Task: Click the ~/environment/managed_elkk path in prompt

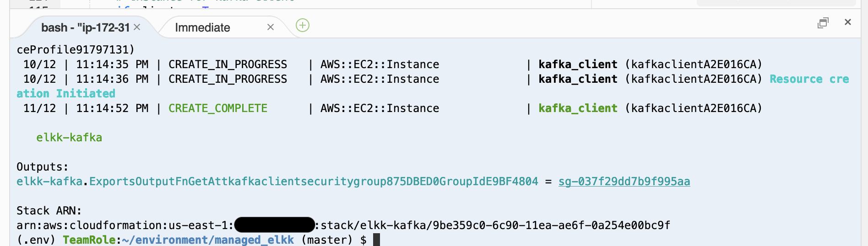Action: [208, 240]
